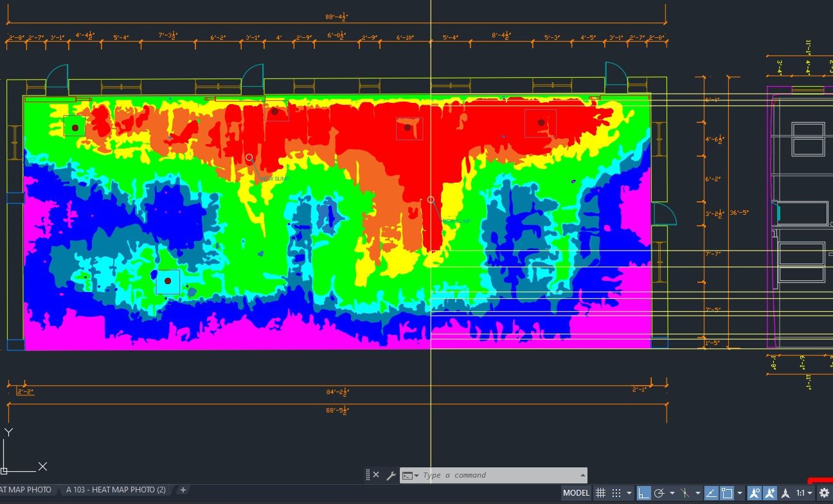
Task: Open the 1:1 annotation scale dropdown
Action: [803, 493]
